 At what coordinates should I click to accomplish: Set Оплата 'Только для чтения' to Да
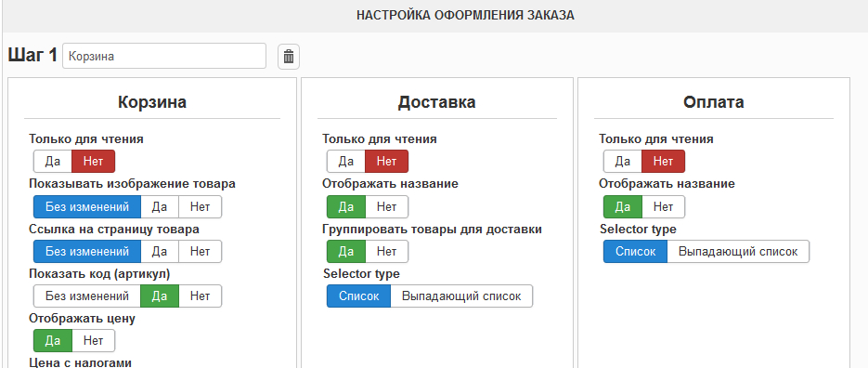tap(623, 162)
